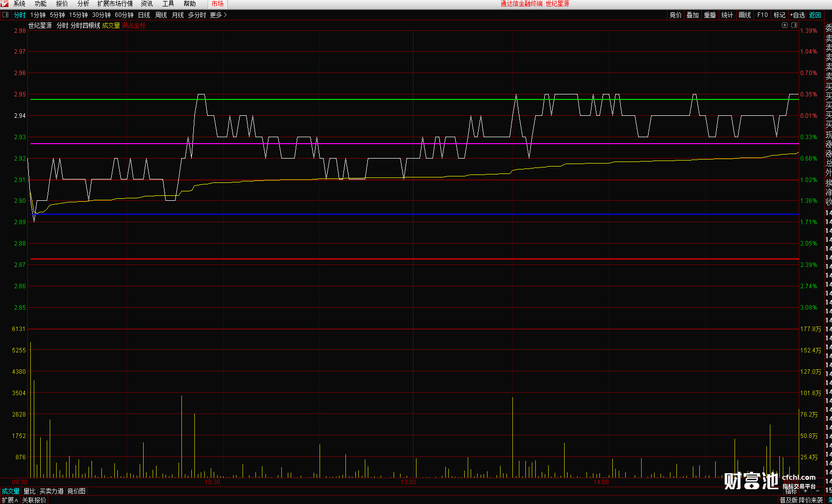Screen dimensions: 832x504
Task: Click the yellow 成交量 indicator label
Action: [111, 26]
